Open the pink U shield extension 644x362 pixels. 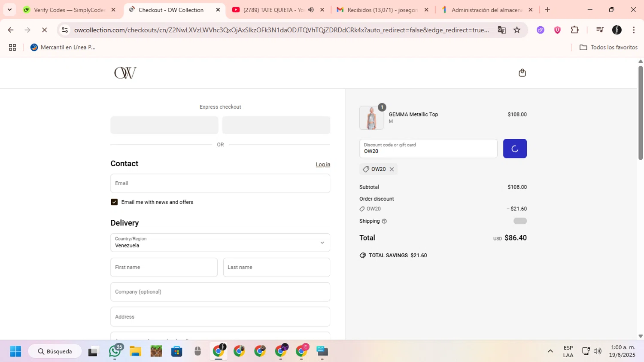click(x=557, y=30)
